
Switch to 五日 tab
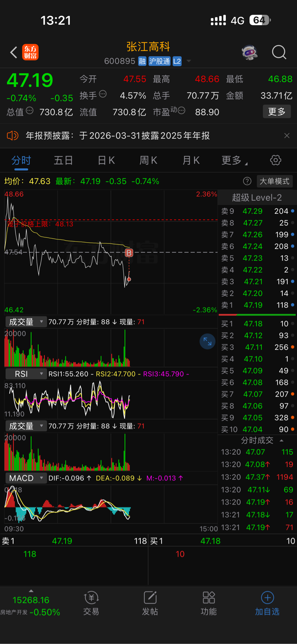[63, 160]
